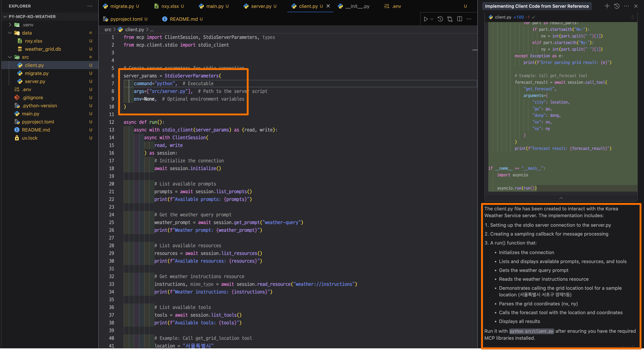Screen dimensions: 644x350
Task: Click the src breadcrumb segment
Action: coord(108,30)
